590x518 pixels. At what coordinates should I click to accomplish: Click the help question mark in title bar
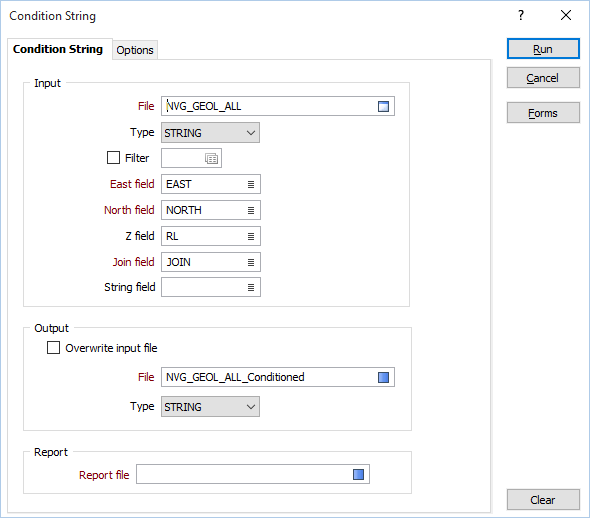(521, 15)
